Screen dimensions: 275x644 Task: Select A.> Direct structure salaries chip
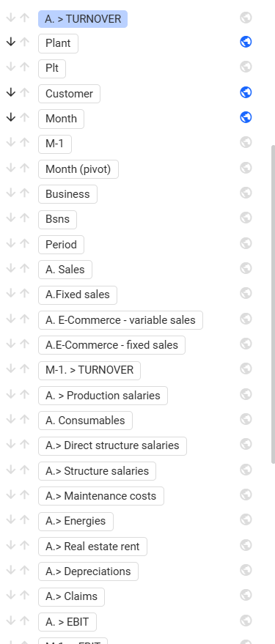pos(112,445)
